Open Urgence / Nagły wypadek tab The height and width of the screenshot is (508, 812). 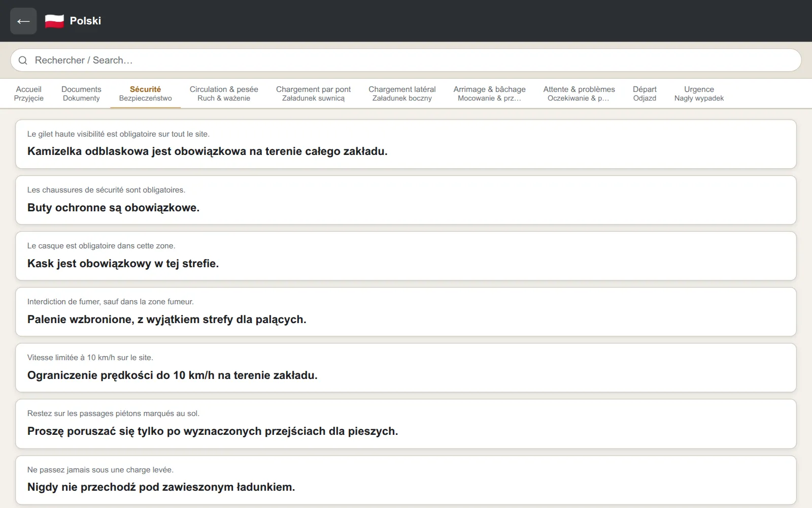[x=699, y=93]
